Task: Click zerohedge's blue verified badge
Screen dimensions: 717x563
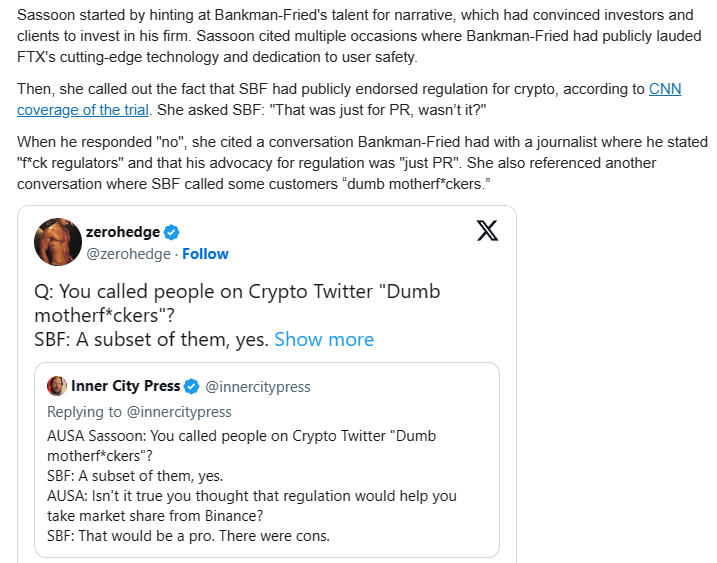Action: [x=171, y=232]
